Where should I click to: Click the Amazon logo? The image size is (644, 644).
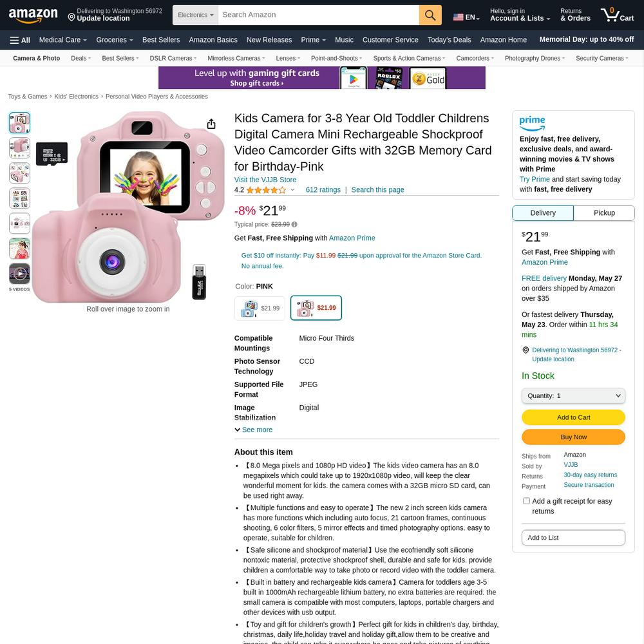[x=33, y=15]
